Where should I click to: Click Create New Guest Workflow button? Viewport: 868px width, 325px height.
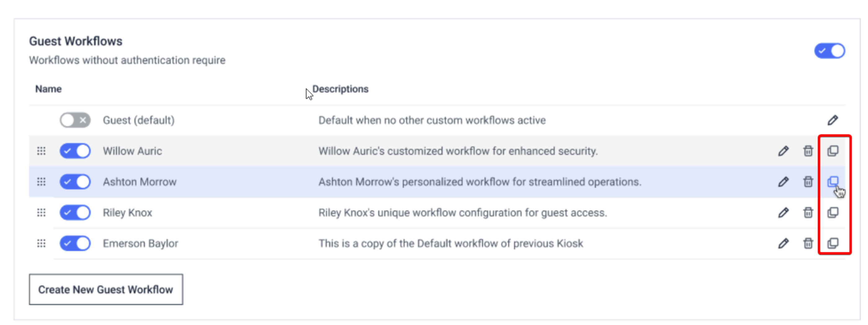pyautogui.click(x=106, y=289)
